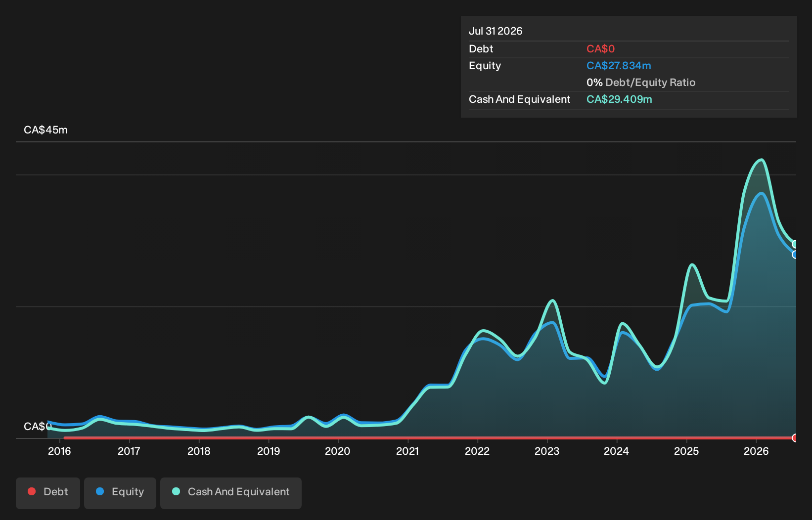
Task: Toggle the Debt legend button
Action: [x=48, y=493]
